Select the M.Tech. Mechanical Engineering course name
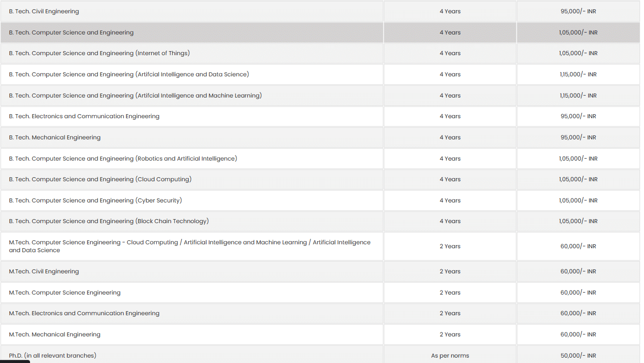 (54, 334)
